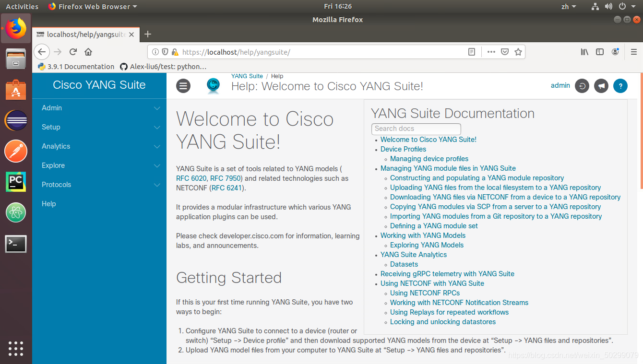Open Device Profiles documentation link

point(403,149)
